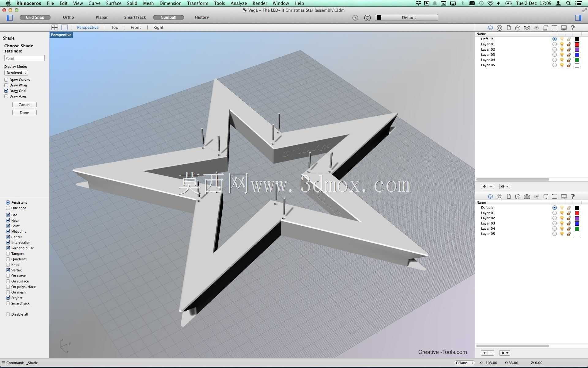Switch to the Right viewport tab
Screen dimensions: 588x368
pyautogui.click(x=158, y=27)
